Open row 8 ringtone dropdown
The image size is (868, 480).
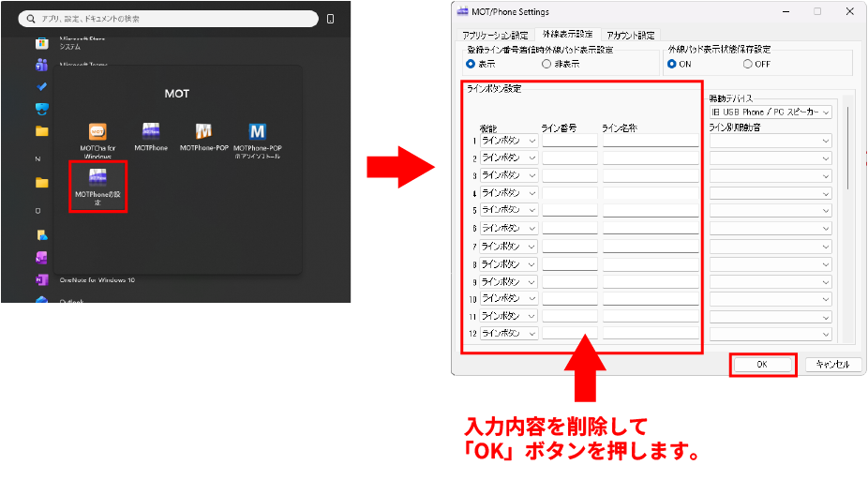[771, 264]
